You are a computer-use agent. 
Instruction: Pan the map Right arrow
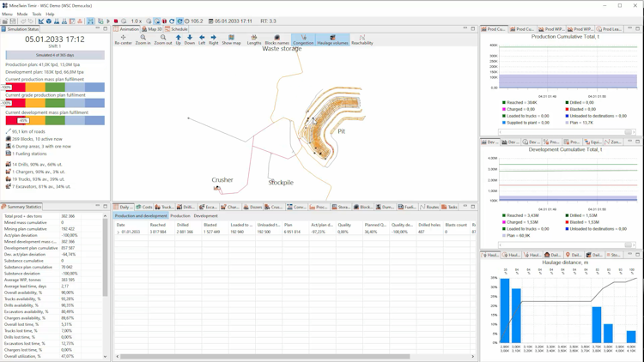214,39
